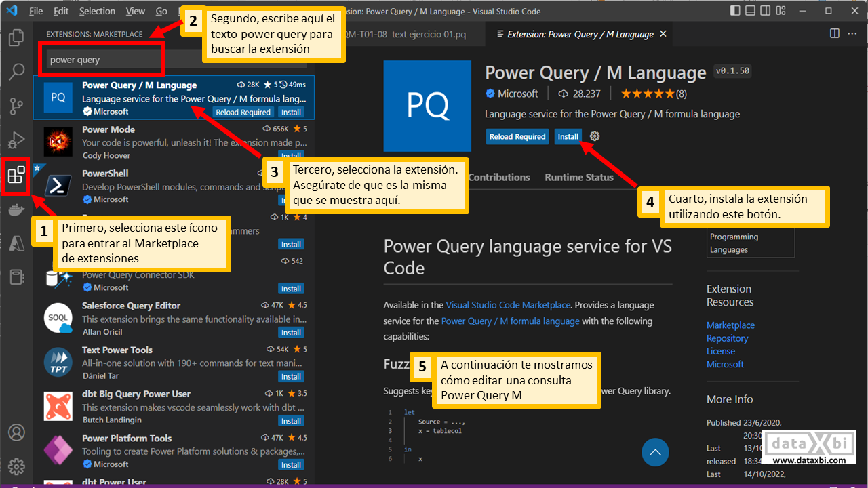Screen dimensions: 868x488
Task: Open the Docker view icon
Action: [x=16, y=209]
